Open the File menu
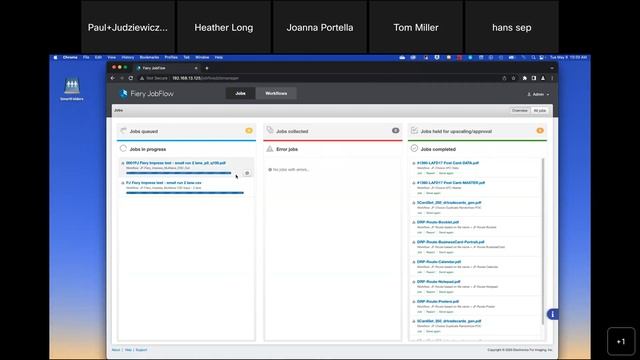640x360 pixels. (86, 58)
